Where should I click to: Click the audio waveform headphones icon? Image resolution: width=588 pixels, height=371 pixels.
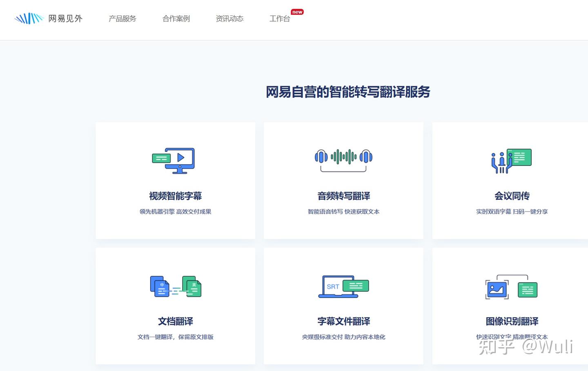343,160
